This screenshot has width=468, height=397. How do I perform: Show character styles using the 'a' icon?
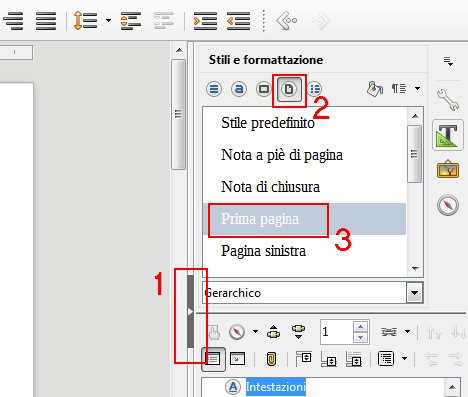coord(239,89)
